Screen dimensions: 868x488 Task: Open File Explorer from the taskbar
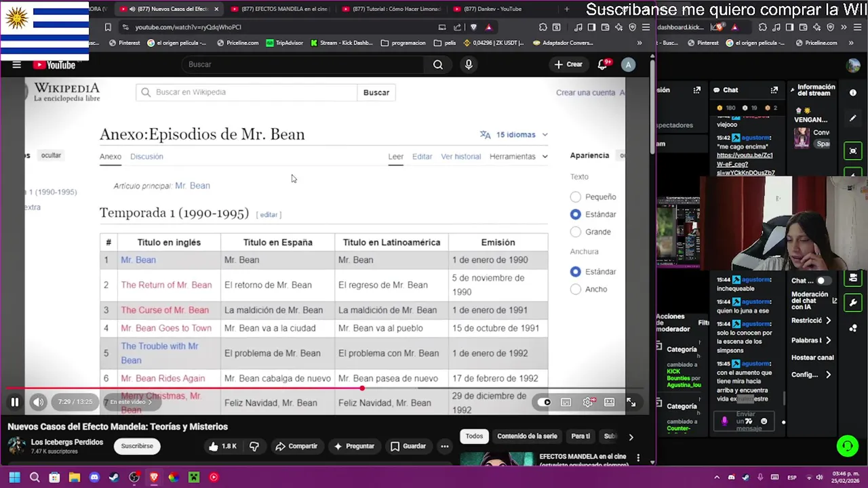[75, 477]
